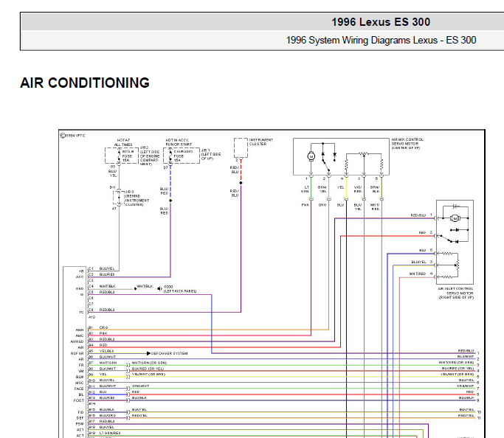
Task: Click the "WHT/RED" label at inlet servo pin 4
Action: (x=417, y=274)
